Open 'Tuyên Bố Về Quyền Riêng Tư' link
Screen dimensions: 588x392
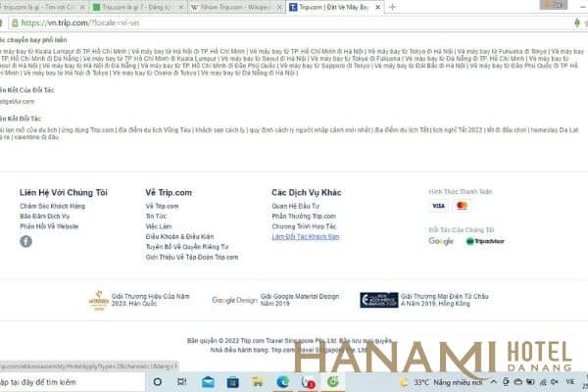pos(187,247)
